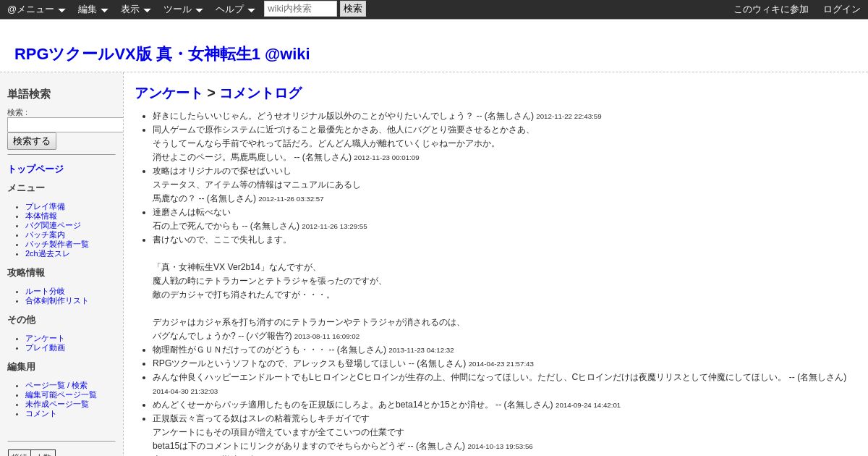Open パッチ案内 link

(45, 235)
